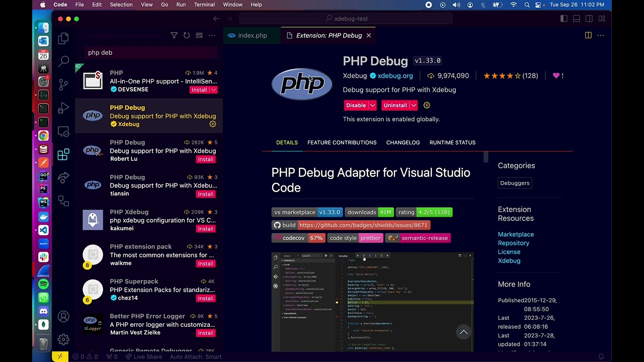Open editor more actions ellipsis

tap(601, 35)
